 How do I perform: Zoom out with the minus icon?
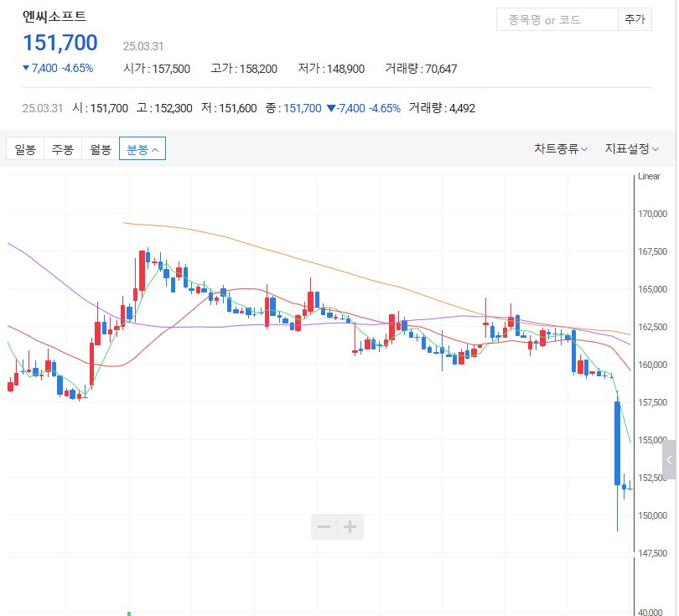pyautogui.click(x=325, y=526)
